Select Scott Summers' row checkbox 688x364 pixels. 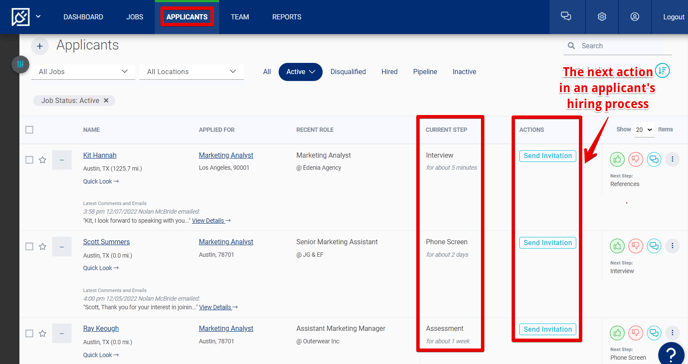pos(29,246)
